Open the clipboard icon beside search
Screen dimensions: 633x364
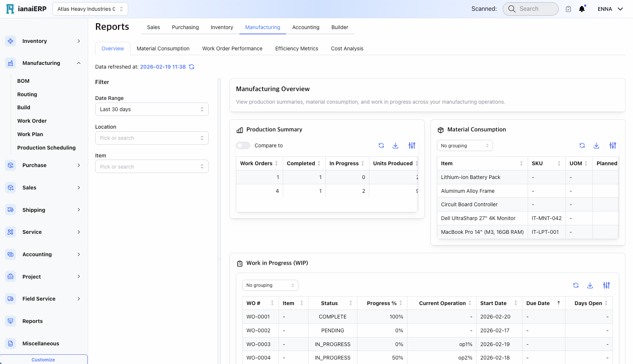[568, 9]
